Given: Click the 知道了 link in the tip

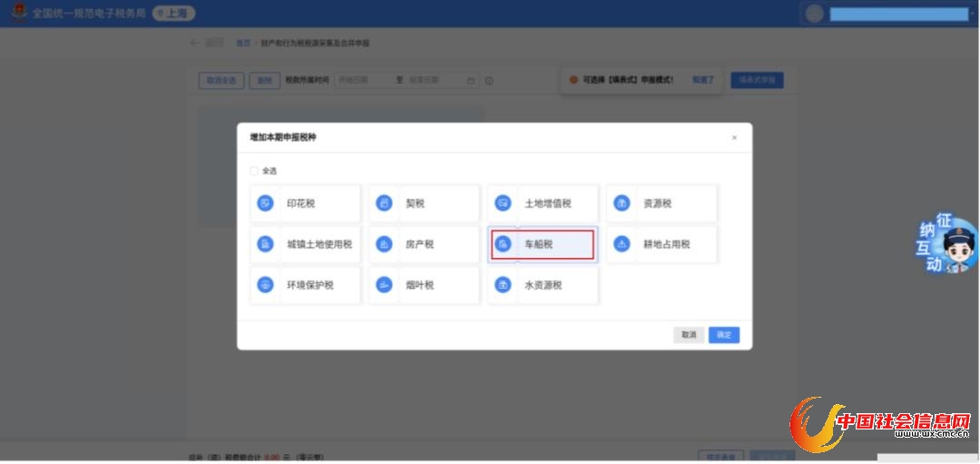Looking at the screenshot, I should point(703,80).
